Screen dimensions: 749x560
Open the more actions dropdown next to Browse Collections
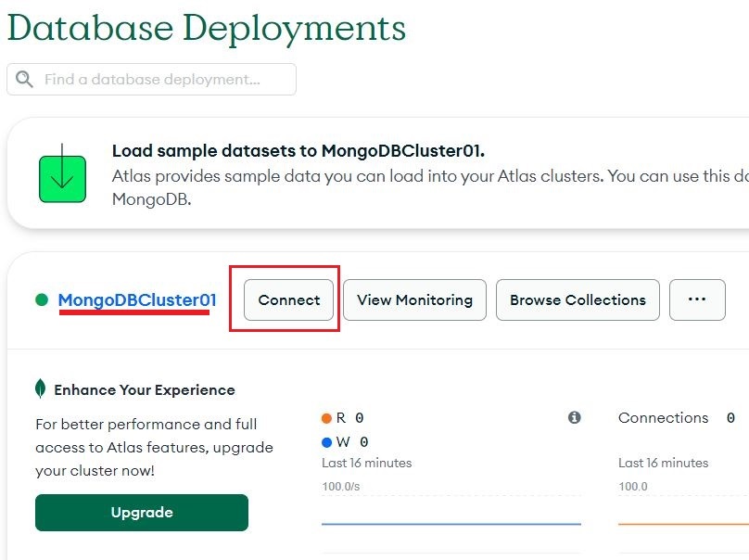pos(697,299)
